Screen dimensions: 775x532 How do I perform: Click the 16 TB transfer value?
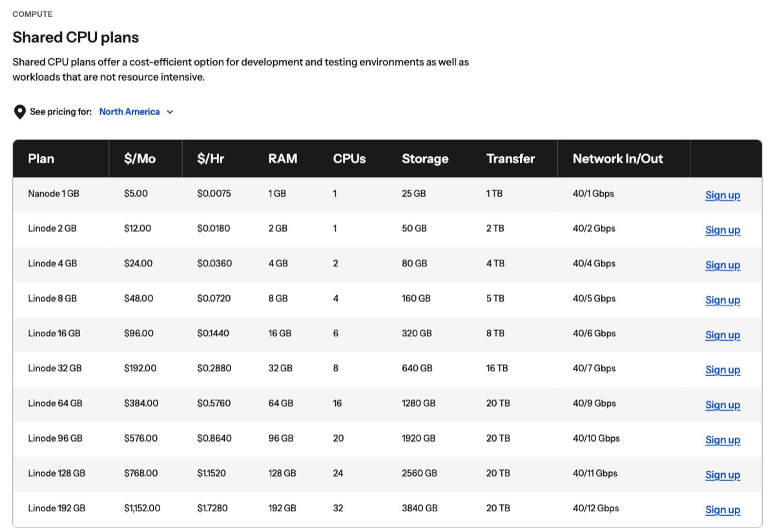[497, 368]
